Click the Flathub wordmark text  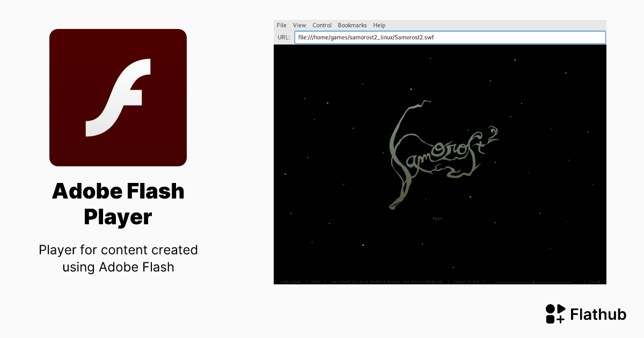(598, 314)
